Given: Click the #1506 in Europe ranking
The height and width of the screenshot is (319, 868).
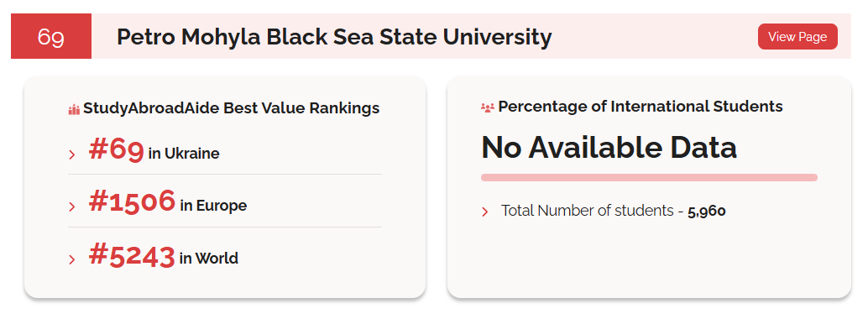Looking at the screenshot, I should tap(168, 202).
